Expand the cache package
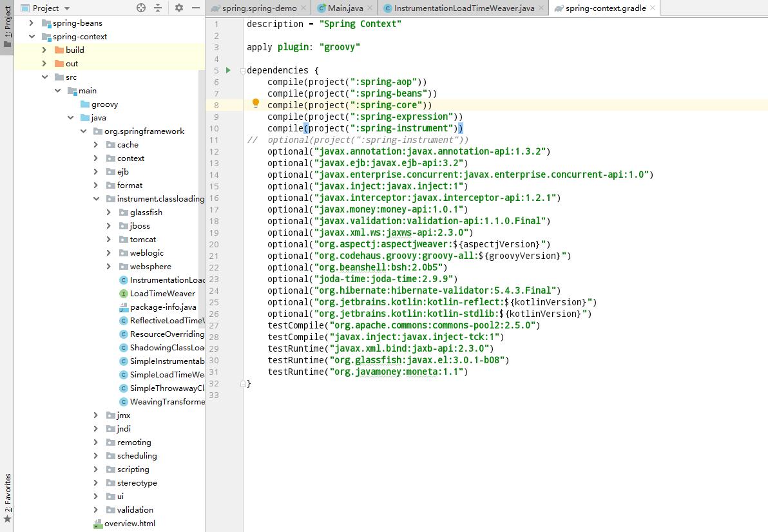 [x=95, y=145]
